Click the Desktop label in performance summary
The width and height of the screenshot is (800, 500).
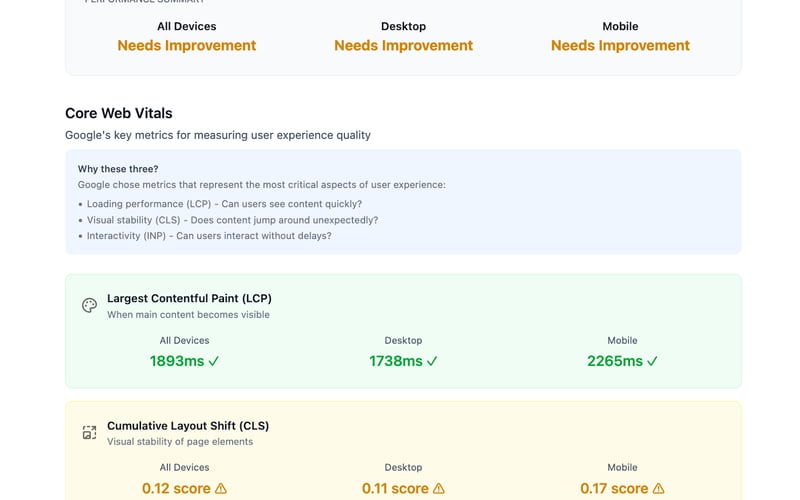[404, 27]
